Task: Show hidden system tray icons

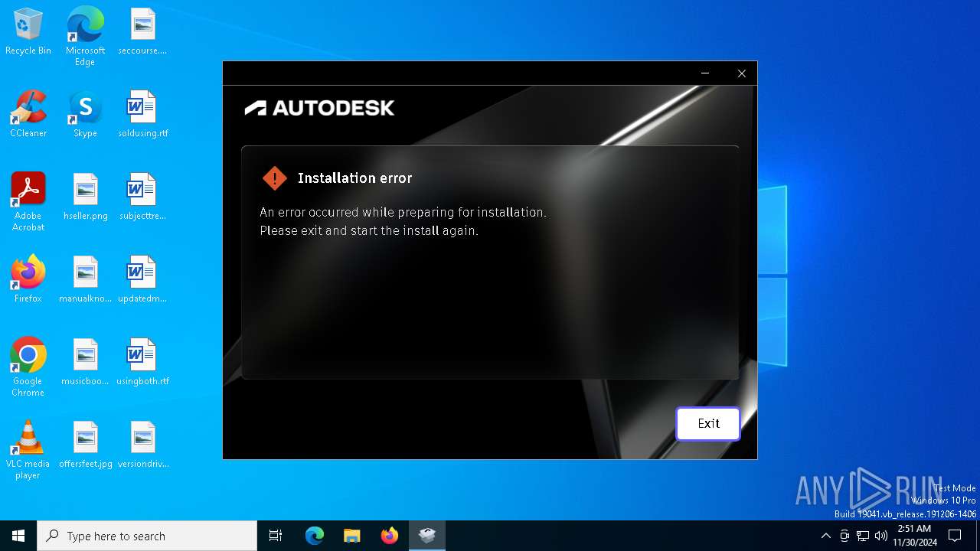Action: [x=825, y=536]
